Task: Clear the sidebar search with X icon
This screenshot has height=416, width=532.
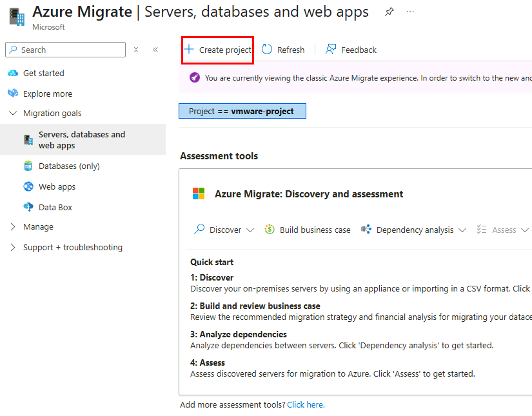Action: pos(136,50)
